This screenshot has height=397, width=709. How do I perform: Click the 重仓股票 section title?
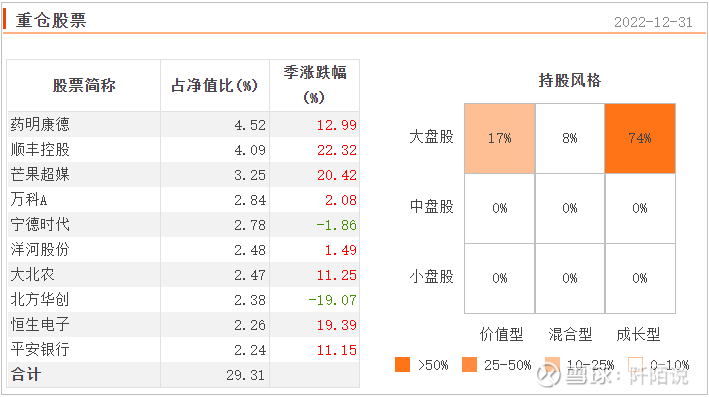point(51,20)
